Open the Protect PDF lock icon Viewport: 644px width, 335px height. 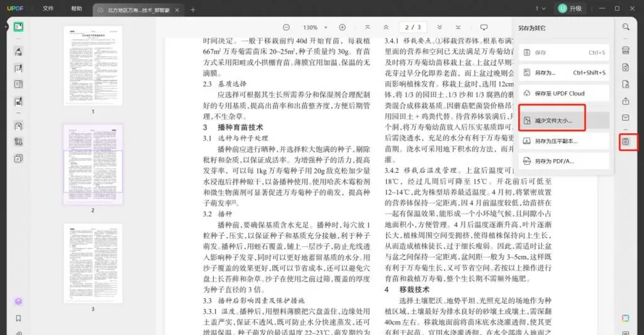tap(626, 84)
